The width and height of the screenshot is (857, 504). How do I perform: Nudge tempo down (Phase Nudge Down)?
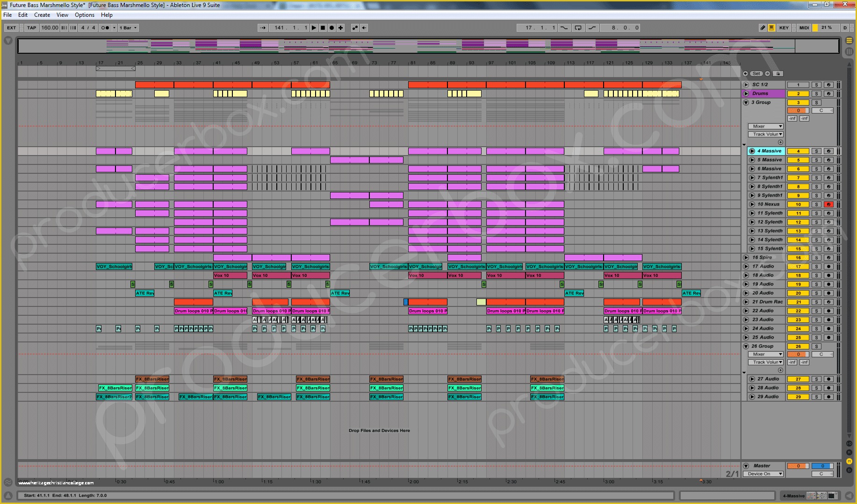pos(65,28)
